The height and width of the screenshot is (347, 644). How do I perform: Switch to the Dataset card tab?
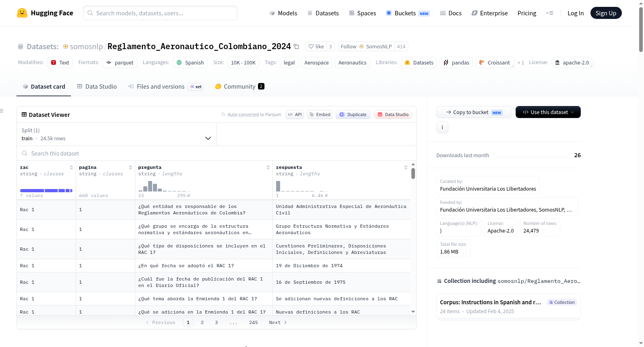[43, 86]
